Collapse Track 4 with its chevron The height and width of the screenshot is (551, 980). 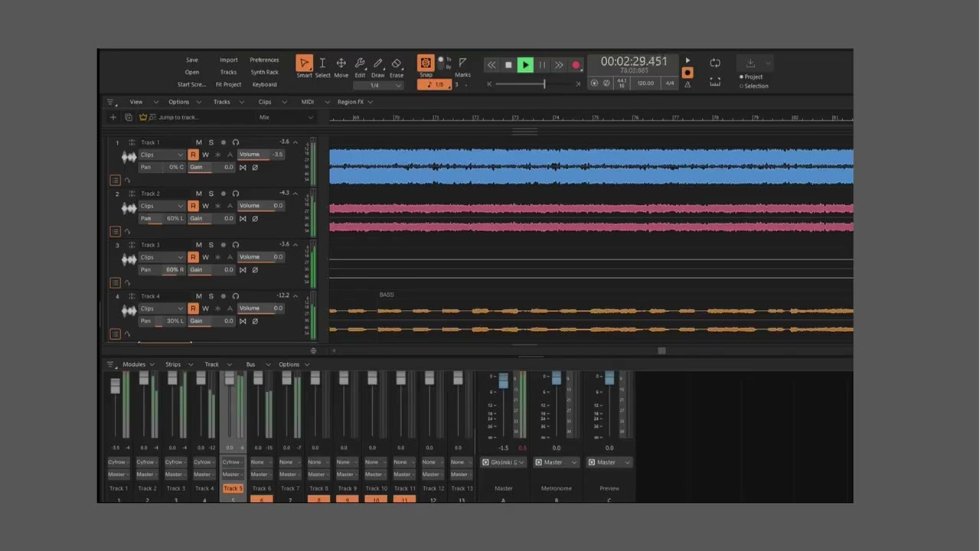click(x=296, y=296)
